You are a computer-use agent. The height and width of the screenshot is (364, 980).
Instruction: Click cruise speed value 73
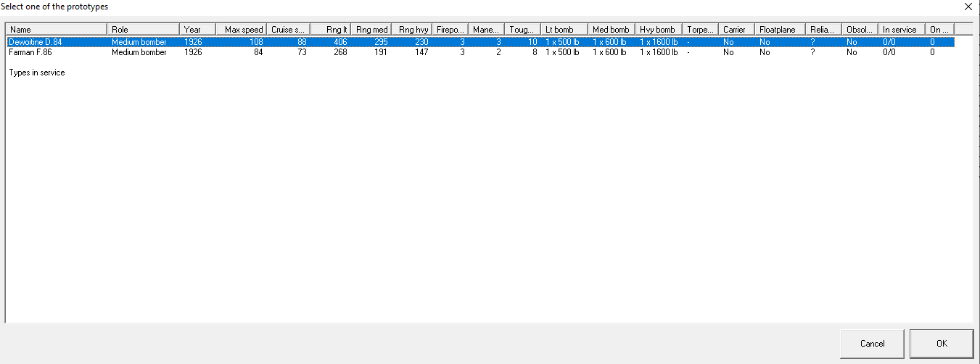[302, 52]
